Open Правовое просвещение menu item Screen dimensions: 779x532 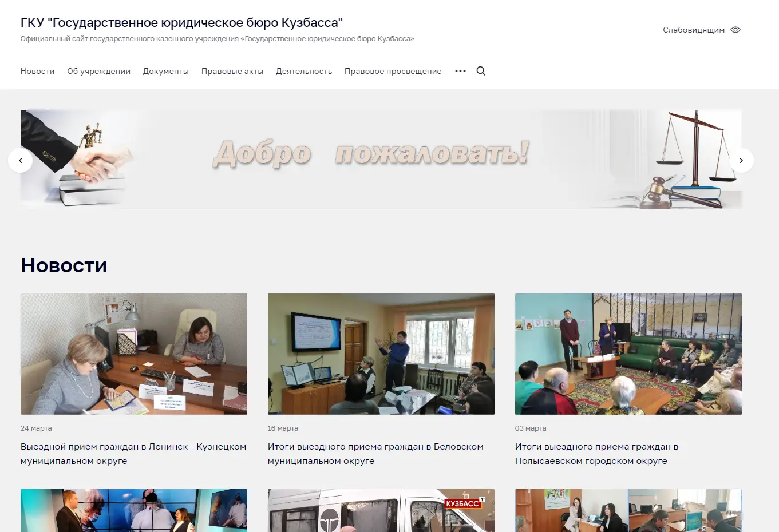(393, 71)
